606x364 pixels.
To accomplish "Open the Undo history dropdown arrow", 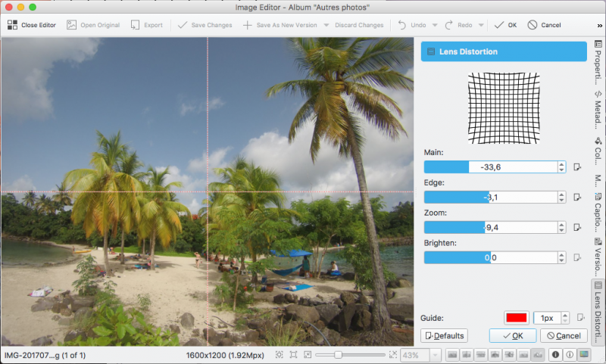I will (x=435, y=25).
